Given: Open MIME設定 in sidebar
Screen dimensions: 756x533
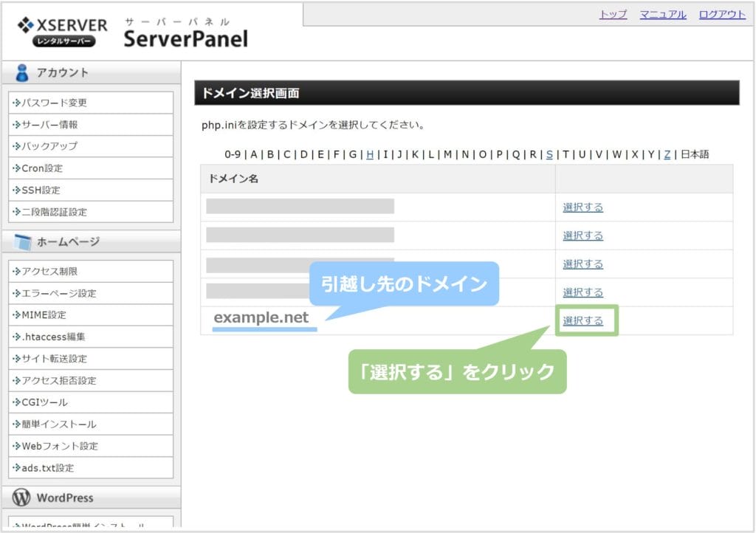Looking at the screenshot, I should [91, 314].
